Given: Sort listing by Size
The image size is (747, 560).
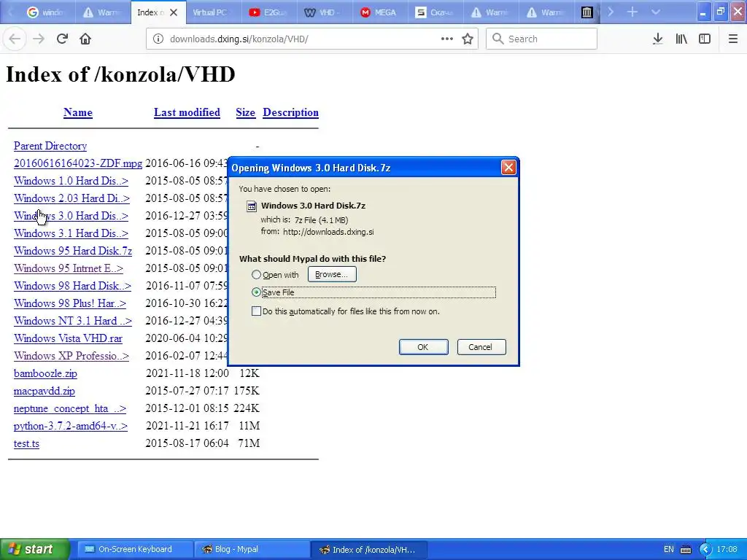Looking at the screenshot, I should coord(245,112).
